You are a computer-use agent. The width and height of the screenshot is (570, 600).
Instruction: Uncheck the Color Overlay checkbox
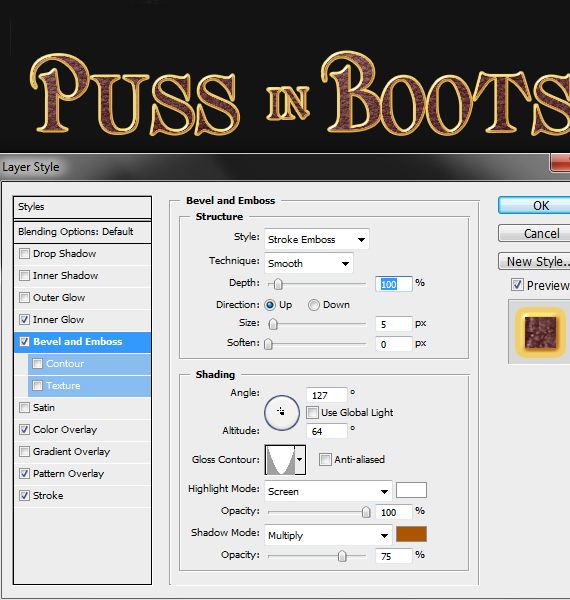[x=24, y=430]
